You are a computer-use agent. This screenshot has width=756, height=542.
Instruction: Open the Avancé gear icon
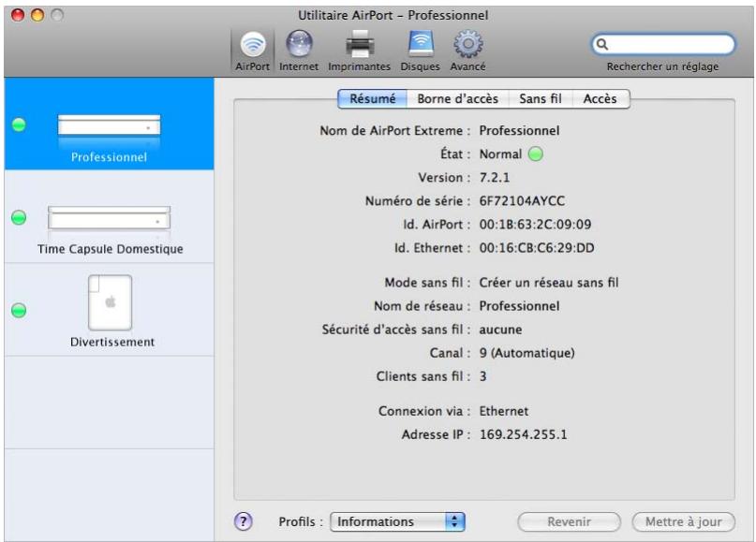tap(467, 44)
